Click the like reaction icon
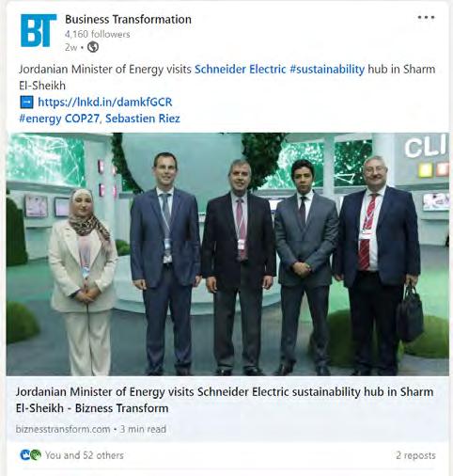This screenshot has height=476, width=453. pyautogui.click(x=24, y=454)
